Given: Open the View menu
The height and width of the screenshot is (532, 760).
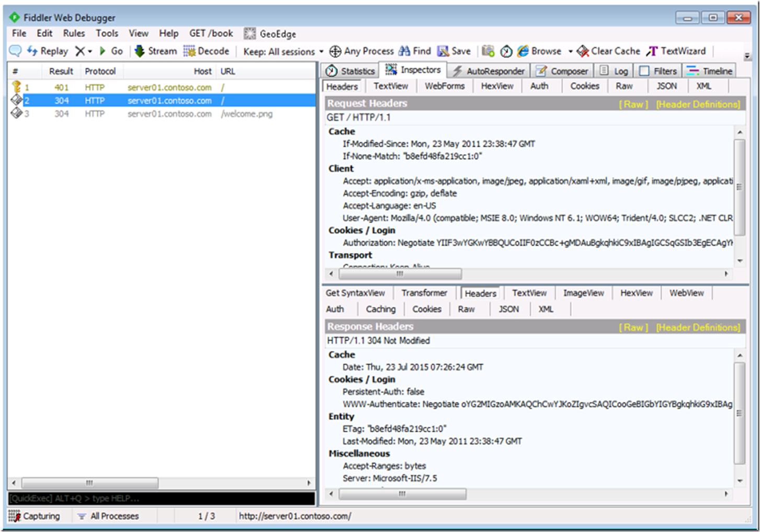Looking at the screenshot, I should (139, 33).
